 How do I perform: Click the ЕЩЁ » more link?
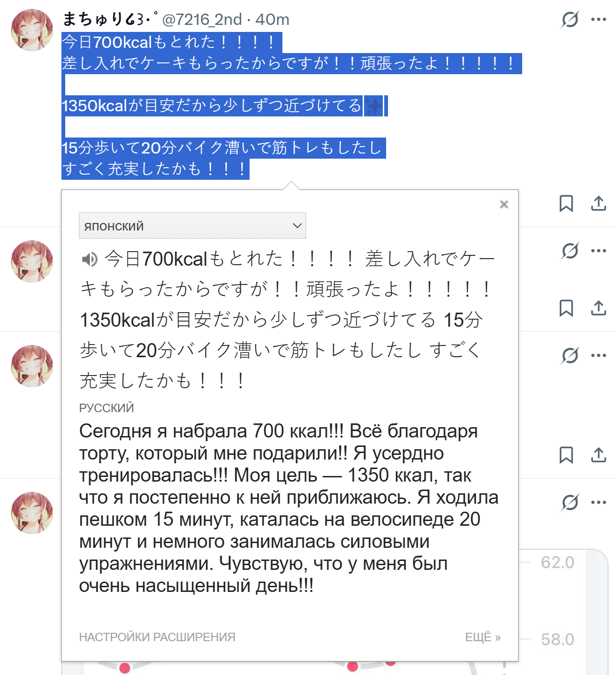[483, 637]
